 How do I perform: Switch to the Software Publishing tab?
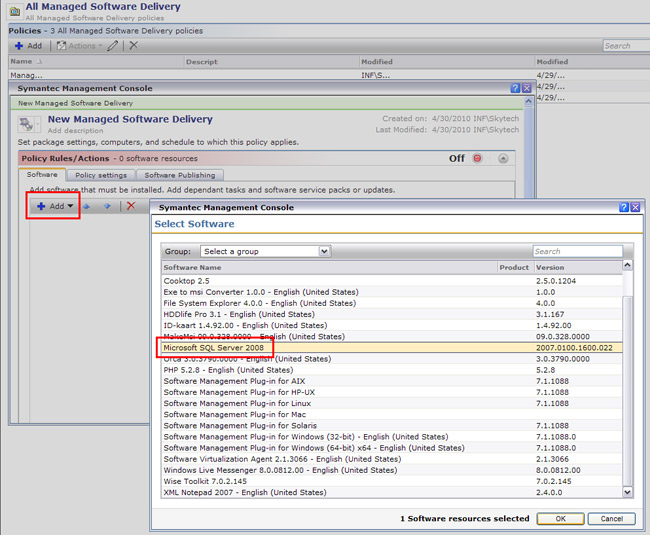tap(180, 175)
